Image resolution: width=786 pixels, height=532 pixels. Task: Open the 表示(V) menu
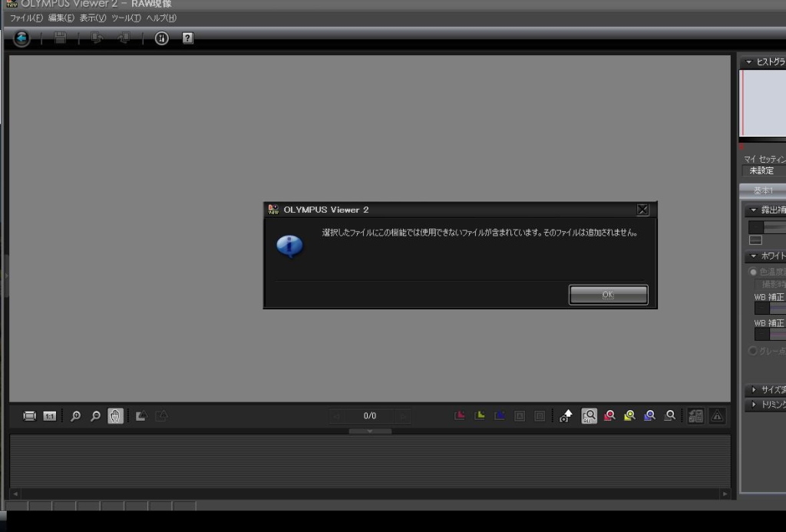tap(93, 18)
